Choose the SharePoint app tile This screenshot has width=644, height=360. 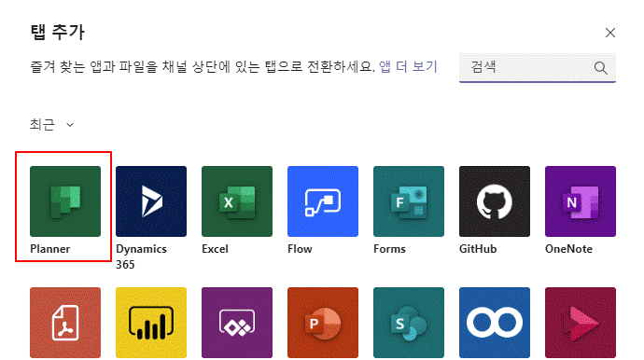click(x=409, y=323)
